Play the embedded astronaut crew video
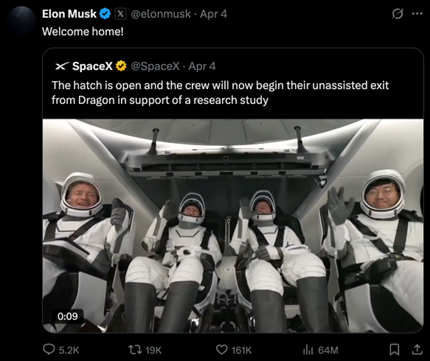This screenshot has height=361, width=430. point(233,226)
